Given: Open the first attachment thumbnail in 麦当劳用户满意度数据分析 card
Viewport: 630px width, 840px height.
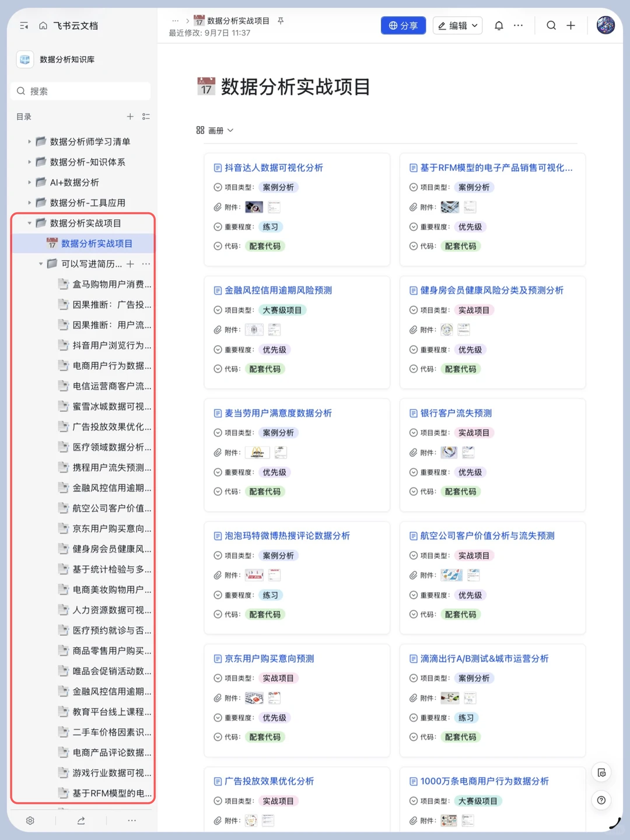Looking at the screenshot, I should point(257,452).
